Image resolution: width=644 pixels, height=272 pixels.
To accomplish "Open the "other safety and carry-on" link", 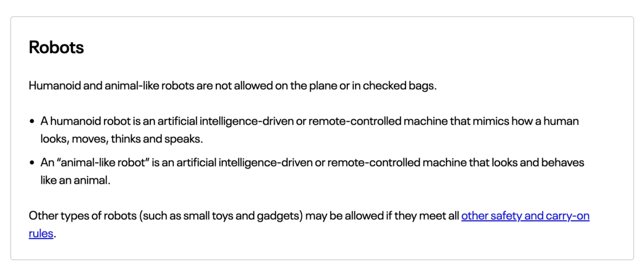I will (525, 216).
